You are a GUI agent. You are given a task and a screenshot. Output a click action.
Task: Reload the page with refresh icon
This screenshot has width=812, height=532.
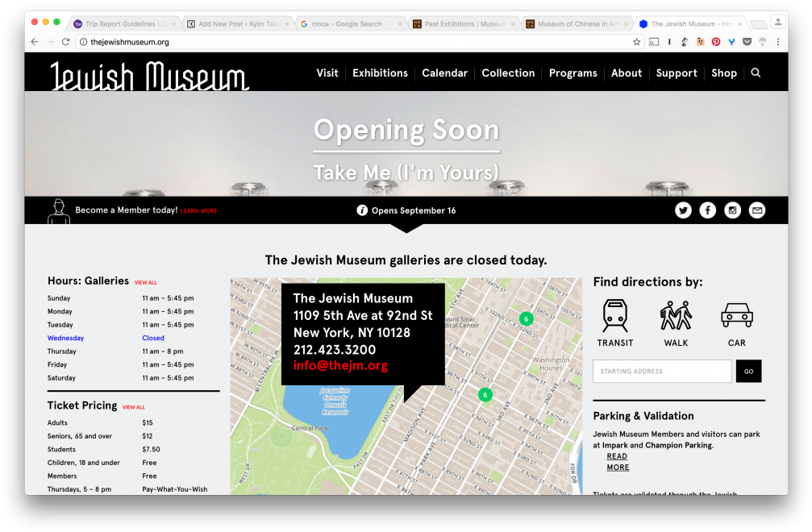pos(66,42)
